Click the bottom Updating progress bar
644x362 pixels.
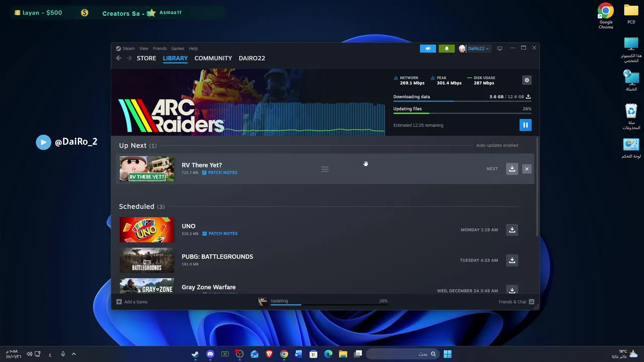pos(329,305)
